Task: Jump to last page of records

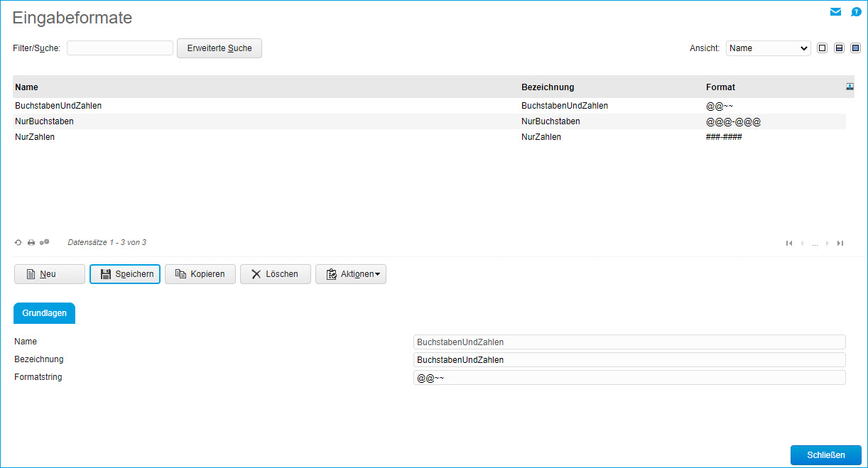Action: 840,243
